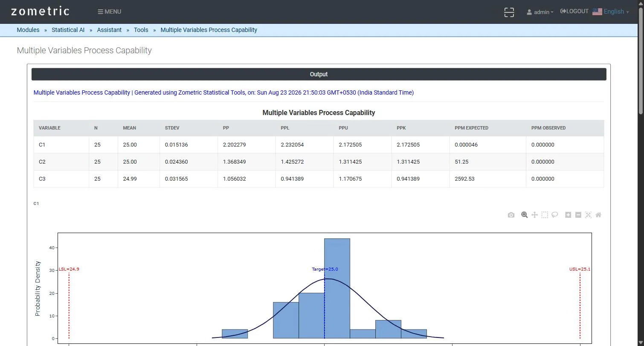Click the generated-on timestamp line
This screenshot has width=644, height=346.
click(223, 92)
